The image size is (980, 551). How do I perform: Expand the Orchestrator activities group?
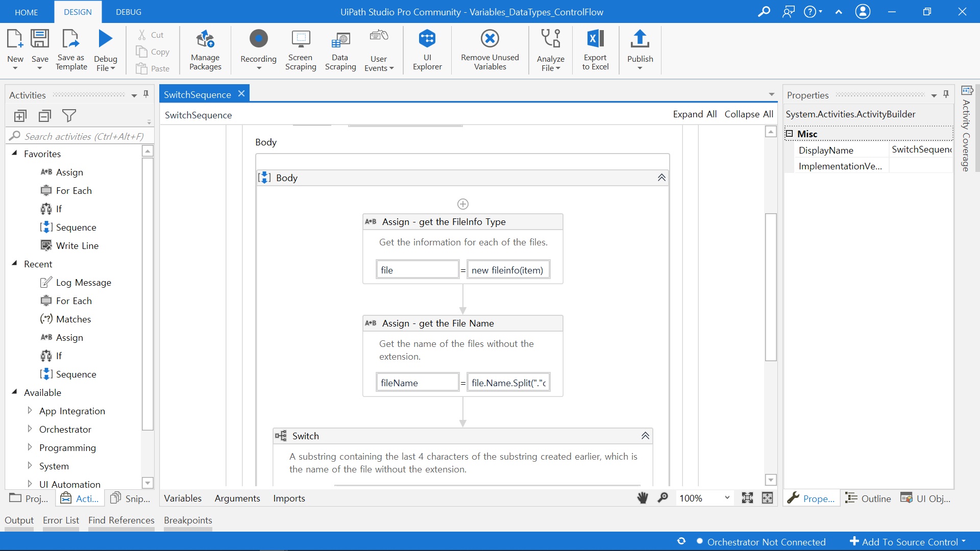pyautogui.click(x=30, y=429)
